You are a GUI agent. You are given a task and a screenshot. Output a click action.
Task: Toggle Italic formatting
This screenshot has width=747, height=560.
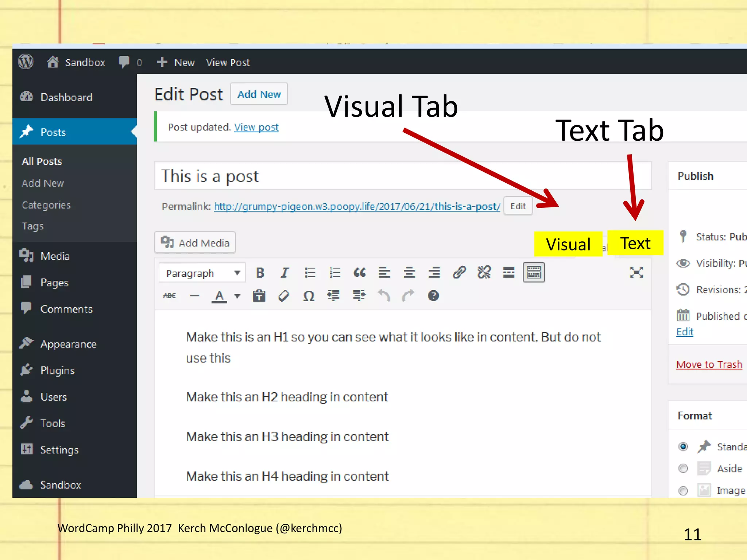pos(285,272)
